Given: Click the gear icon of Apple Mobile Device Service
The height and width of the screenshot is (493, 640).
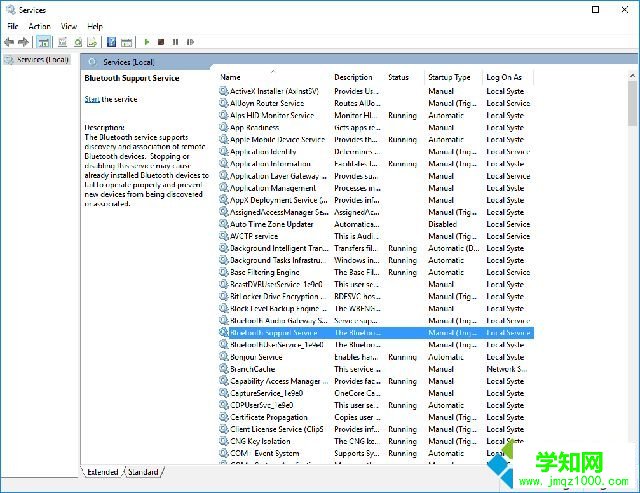Looking at the screenshot, I should pos(224,139).
